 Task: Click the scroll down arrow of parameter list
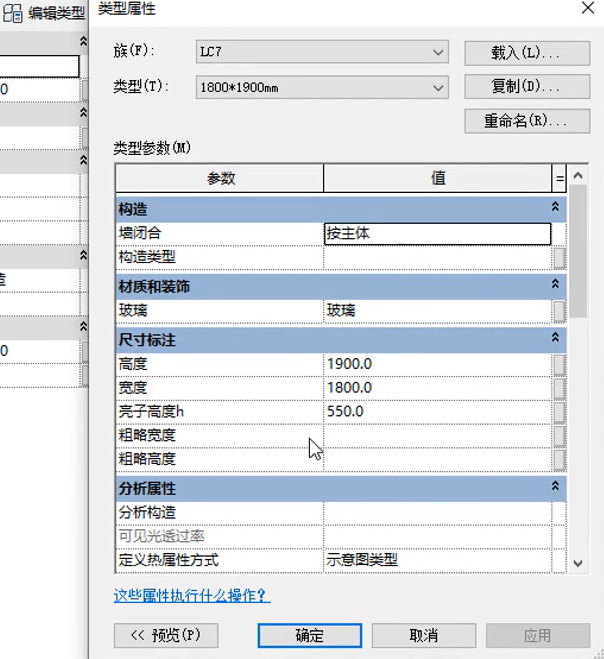578,563
